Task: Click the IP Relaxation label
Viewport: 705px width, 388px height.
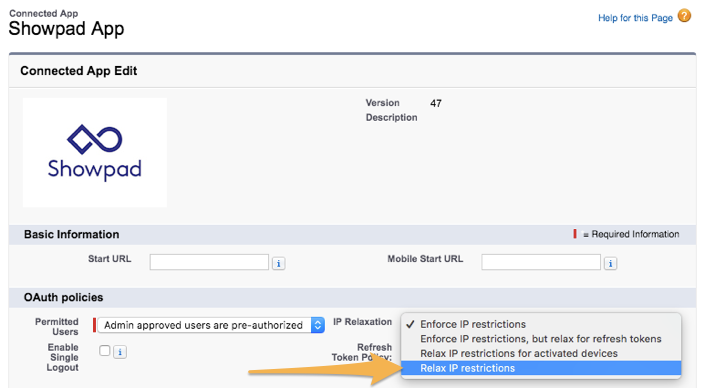Action: [x=362, y=322]
